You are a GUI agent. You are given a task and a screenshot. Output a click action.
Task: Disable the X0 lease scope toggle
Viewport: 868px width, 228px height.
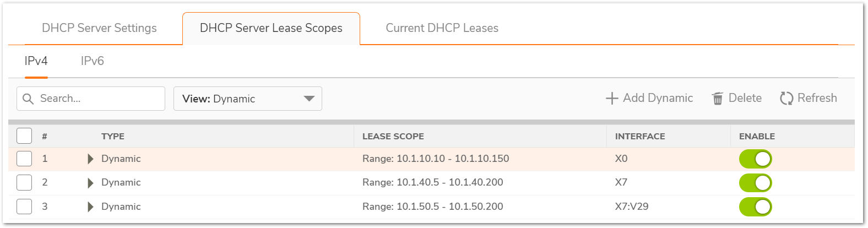point(755,159)
